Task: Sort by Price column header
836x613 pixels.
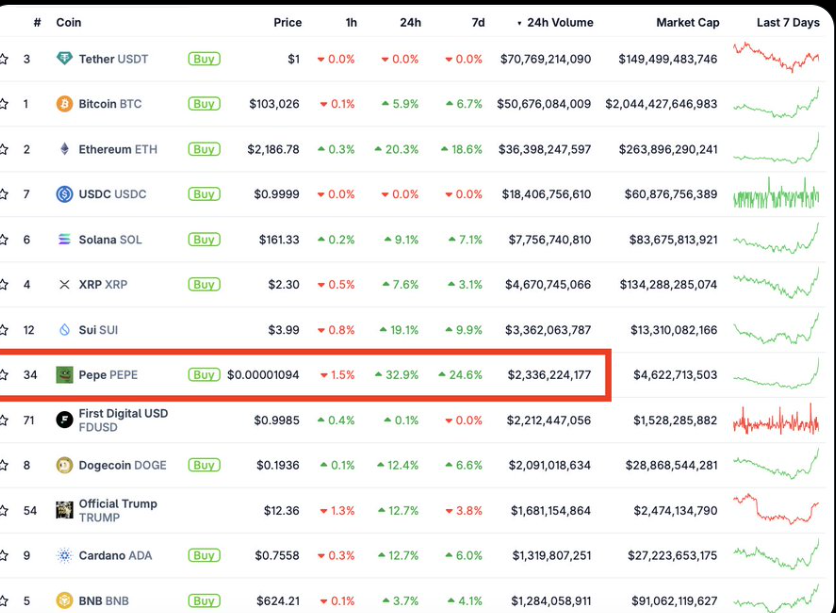Action: tap(287, 22)
